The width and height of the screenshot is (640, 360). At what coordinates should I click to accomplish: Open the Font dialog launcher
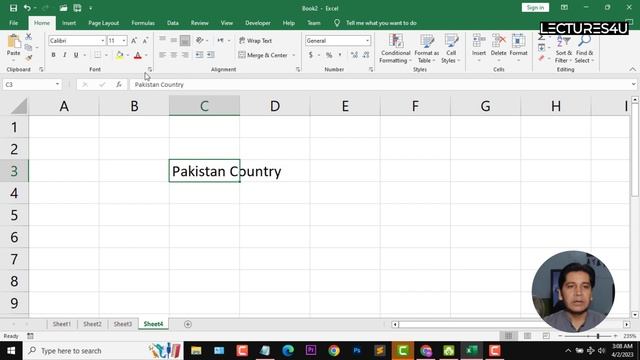pos(150,69)
